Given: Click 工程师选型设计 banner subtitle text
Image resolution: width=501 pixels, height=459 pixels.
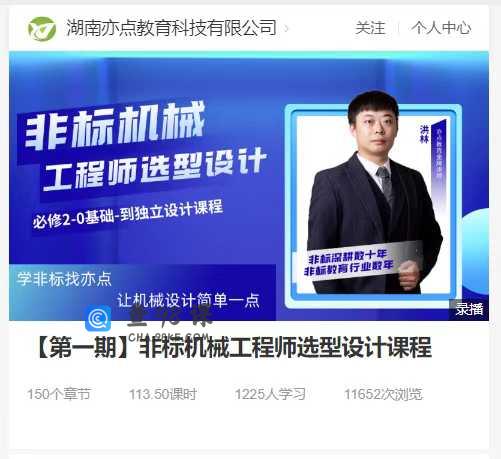Looking at the screenshot, I should [x=155, y=169].
